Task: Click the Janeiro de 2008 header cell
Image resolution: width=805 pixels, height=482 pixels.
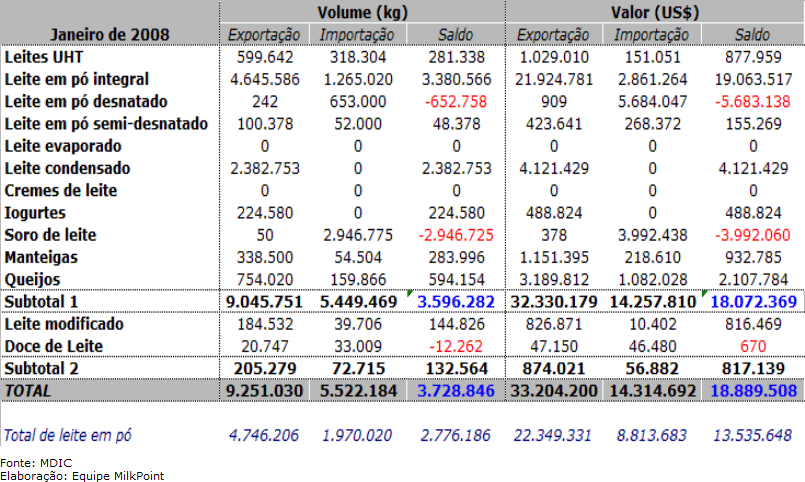Action: [110, 34]
